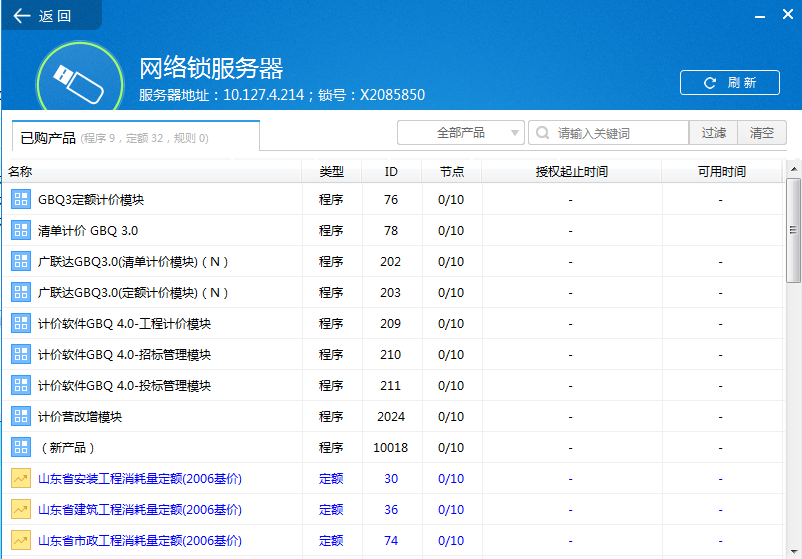The image size is (802, 559).
Task: Click the icon of GBQ 4.0-投标管理模块 row
Action: coord(21,386)
